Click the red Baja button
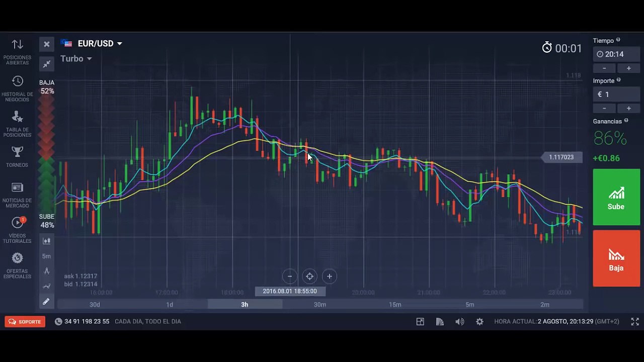Viewport: 644px width, 362px height. (x=616, y=258)
